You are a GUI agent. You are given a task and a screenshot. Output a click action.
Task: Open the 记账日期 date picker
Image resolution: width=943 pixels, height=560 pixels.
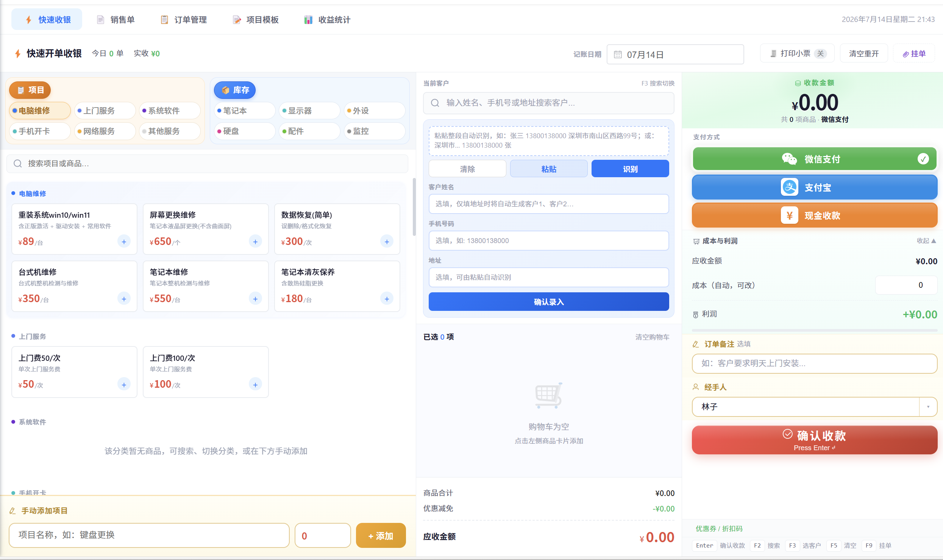675,55
